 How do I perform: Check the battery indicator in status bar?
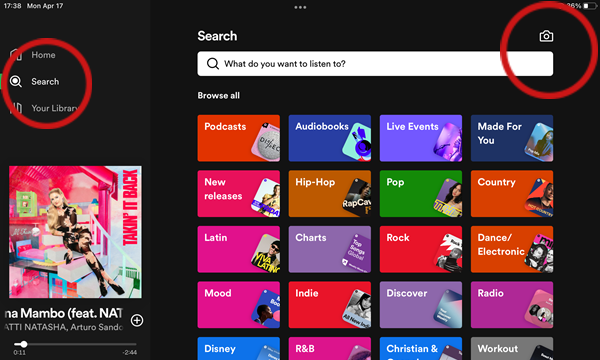[x=589, y=6]
